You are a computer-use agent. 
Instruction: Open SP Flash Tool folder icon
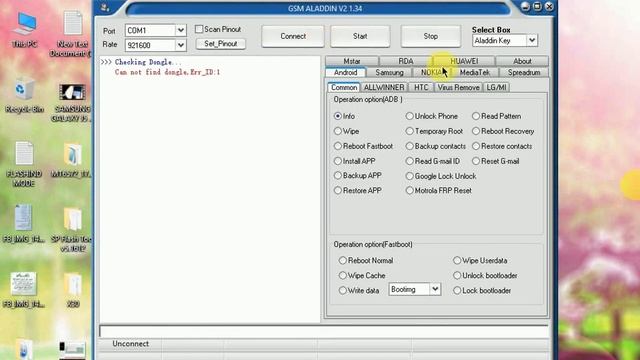(x=72, y=229)
